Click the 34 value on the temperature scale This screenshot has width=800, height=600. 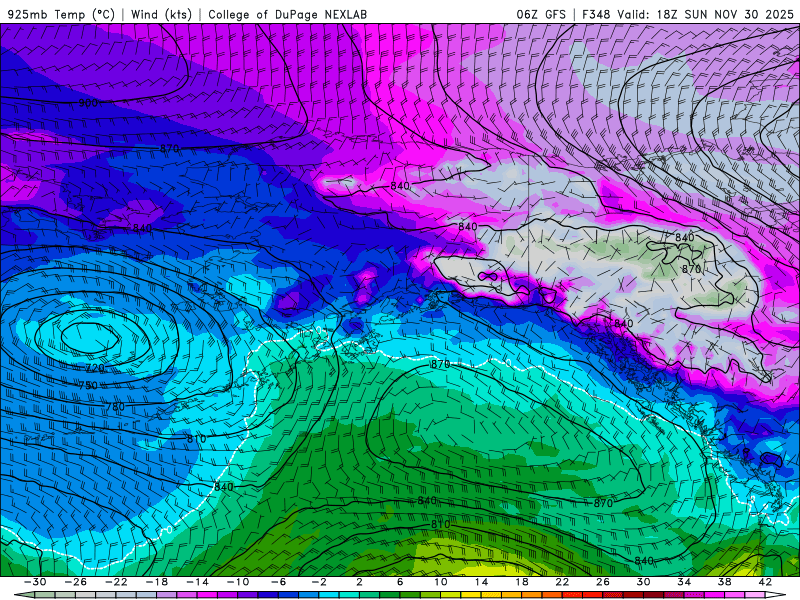click(x=684, y=582)
